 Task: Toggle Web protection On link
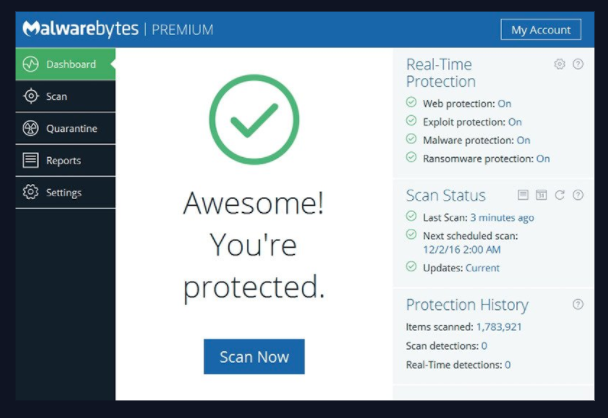coord(504,103)
